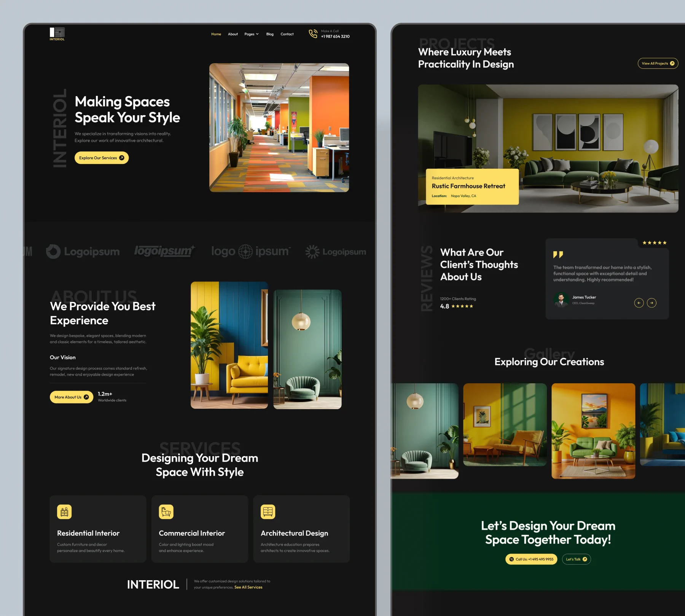The height and width of the screenshot is (616, 685).
Task: Open the colorful office hero image
Action: (x=279, y=128)
